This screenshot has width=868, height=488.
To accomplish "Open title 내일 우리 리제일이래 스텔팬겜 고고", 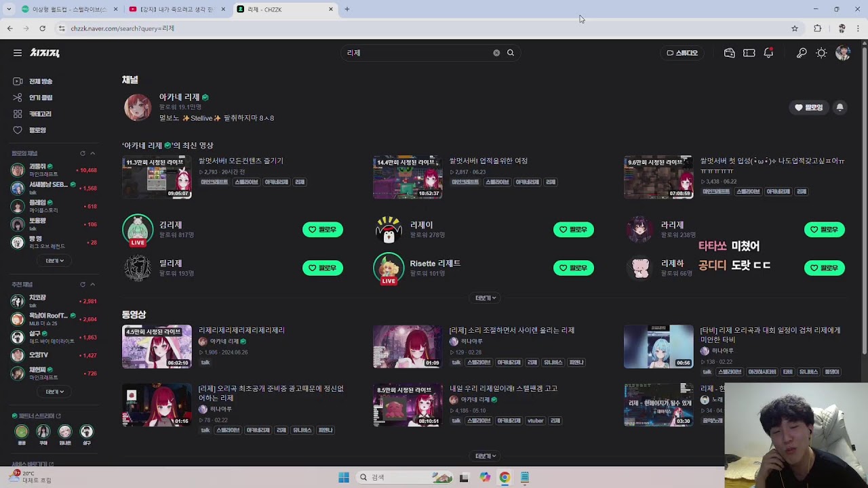I will point(504,389).
